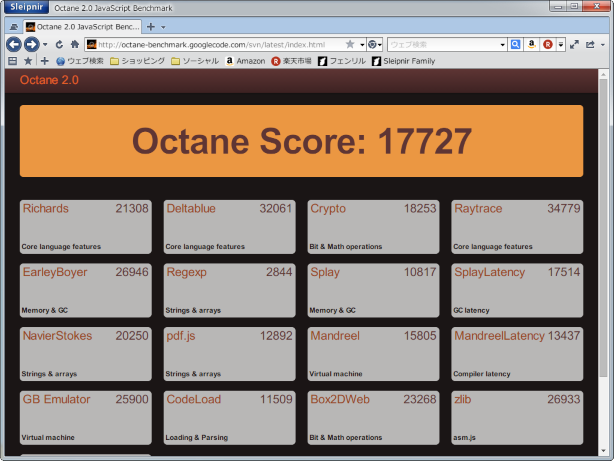Viewport: 614px width, 461px height.
Task: Click the EarleyBoyer benchmark tile
Action: pos(86,290)
